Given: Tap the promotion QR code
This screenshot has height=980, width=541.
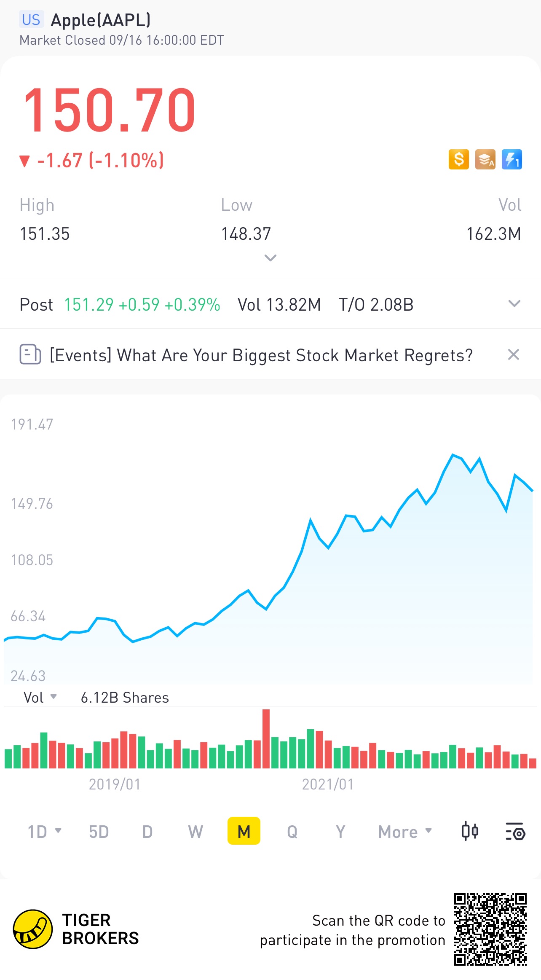Looking at the screenshot, I should click(490, 929).
